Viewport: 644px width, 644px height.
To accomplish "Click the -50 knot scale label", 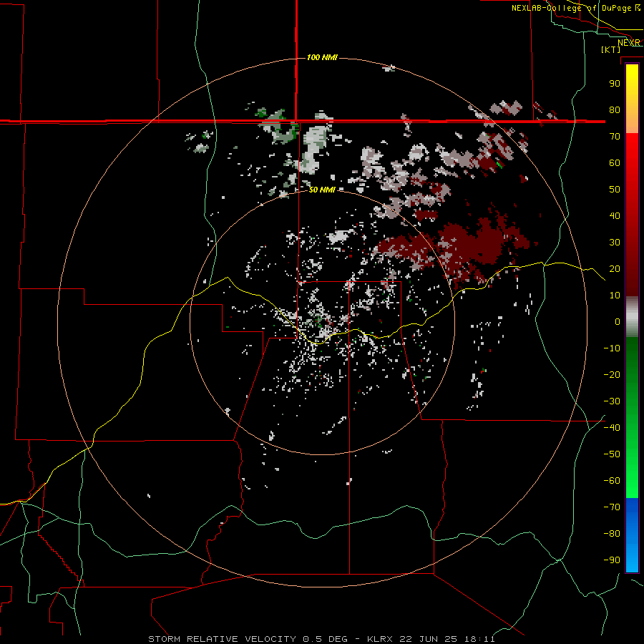I will pyautogui.click(x=612, y=454).
